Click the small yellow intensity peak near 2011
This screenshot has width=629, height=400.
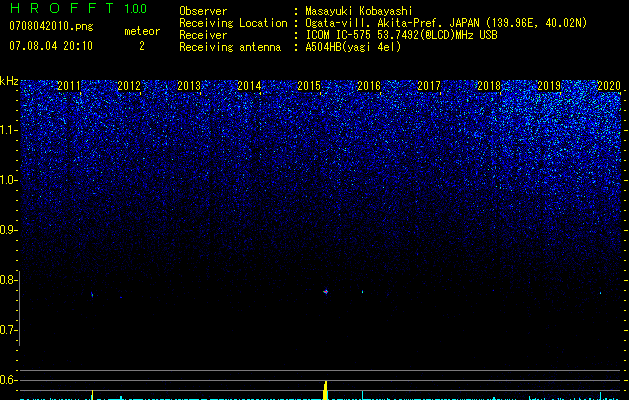coord(92,395)
